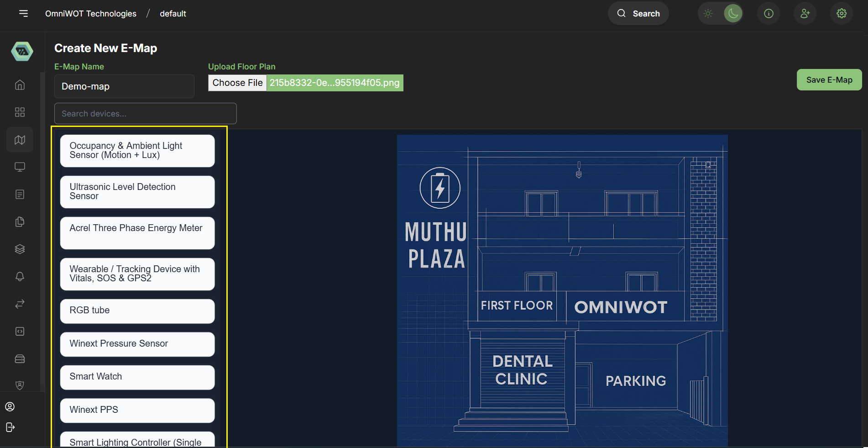868x448 pixels.
Task: Open the layers stack sidebar icon
Action: [20, 249]
